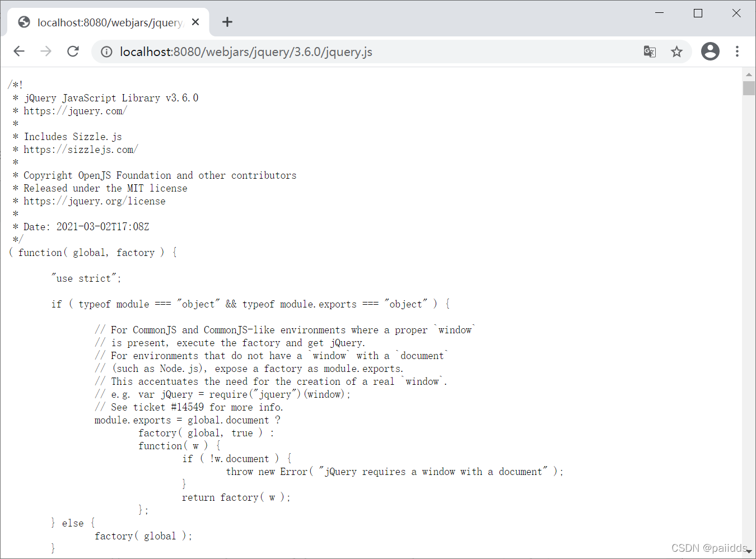Select the localhost:8080/webjars/jquery tab

pyautogui.click(x=109, y=22)
